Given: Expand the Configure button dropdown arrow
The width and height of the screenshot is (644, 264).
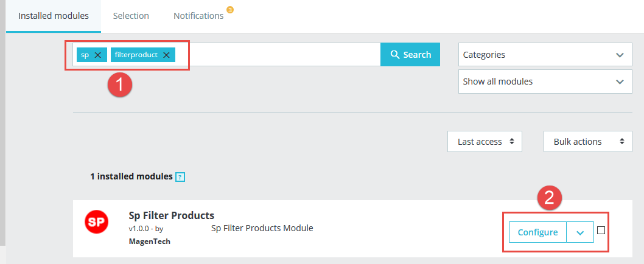Looking at the screenshot, I should (x=580, y=232).
